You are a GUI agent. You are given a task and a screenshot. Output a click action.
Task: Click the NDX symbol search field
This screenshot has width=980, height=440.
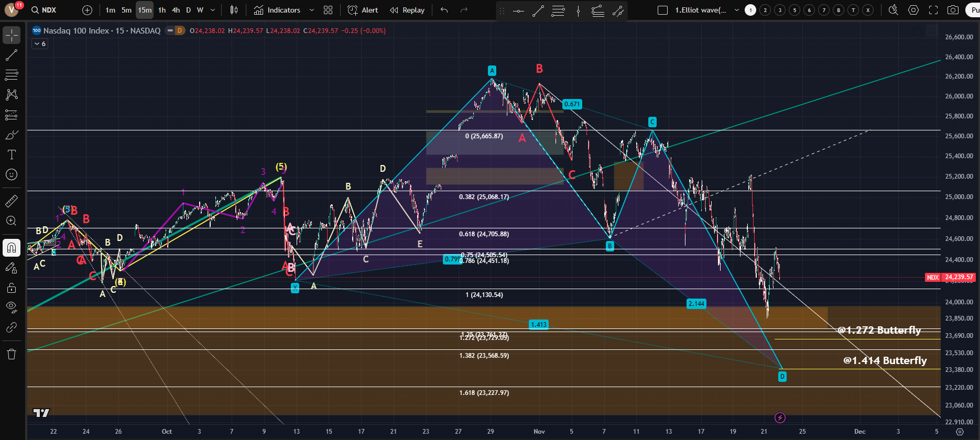pyautogui.click(x=49, y=10)
